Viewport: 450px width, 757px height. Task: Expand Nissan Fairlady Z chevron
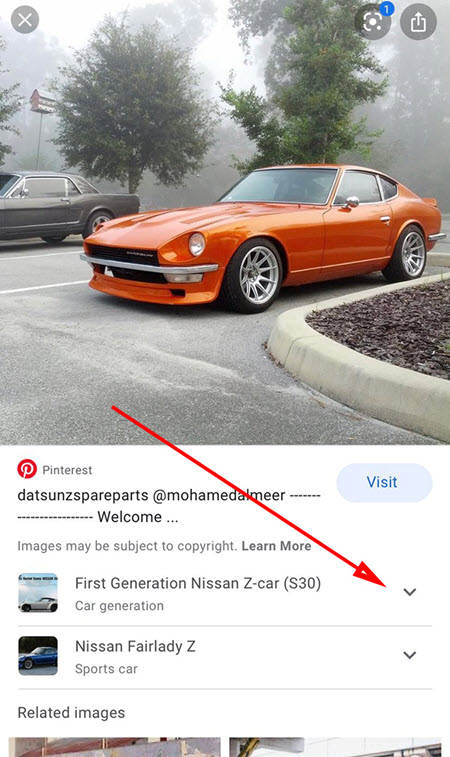409,655
